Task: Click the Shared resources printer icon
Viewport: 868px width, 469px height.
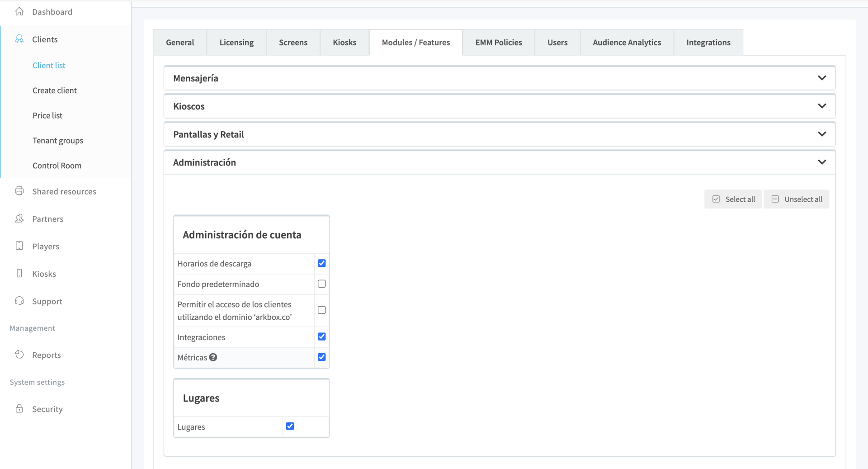Action: point(19,191)
